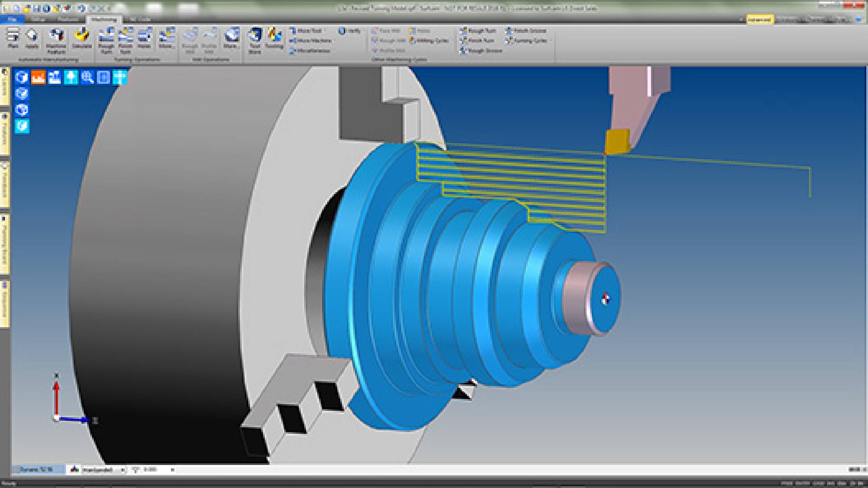Open the Tool Store
The width and height of the screenshot is (868, 488).
point(255,40)
